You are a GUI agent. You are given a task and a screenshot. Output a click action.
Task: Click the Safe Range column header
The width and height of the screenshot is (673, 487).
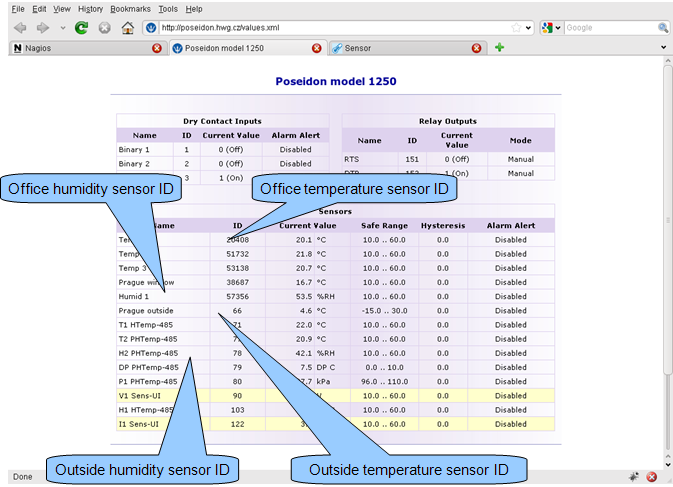point(385,226)
